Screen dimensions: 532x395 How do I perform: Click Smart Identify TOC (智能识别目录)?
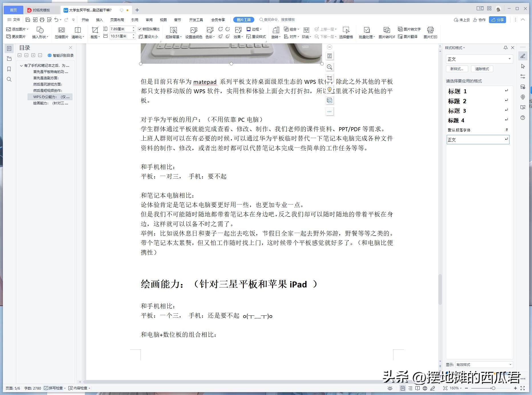tap(61, 55)
